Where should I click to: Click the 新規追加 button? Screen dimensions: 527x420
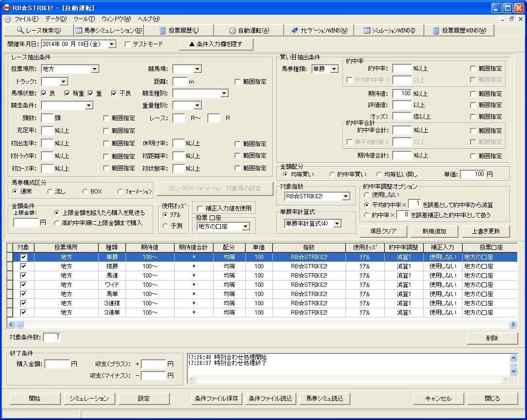(434, 231)
